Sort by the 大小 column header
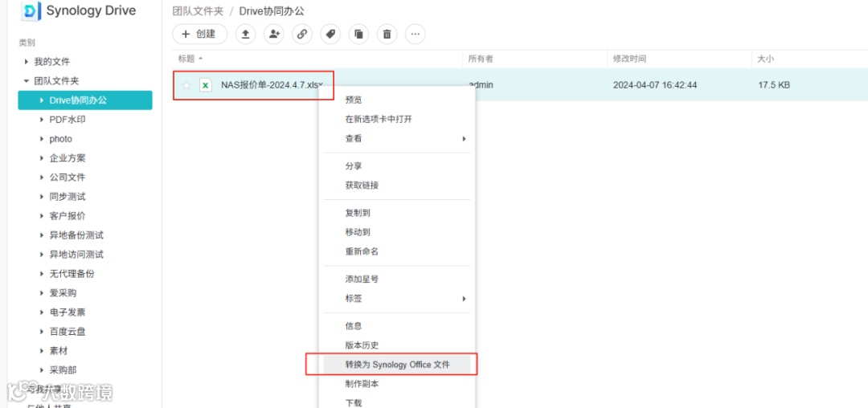This screenshot has height=408, width=868. [x=766, y=59]
